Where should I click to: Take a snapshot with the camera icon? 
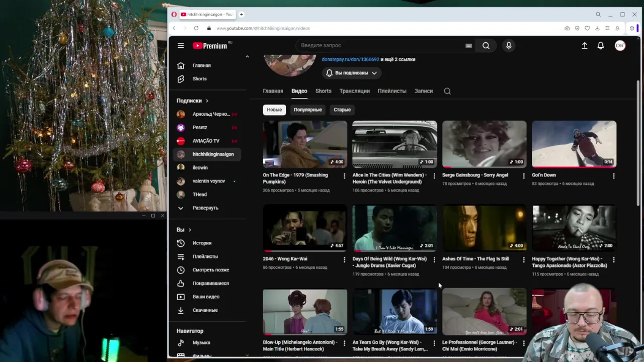(567, 28)
